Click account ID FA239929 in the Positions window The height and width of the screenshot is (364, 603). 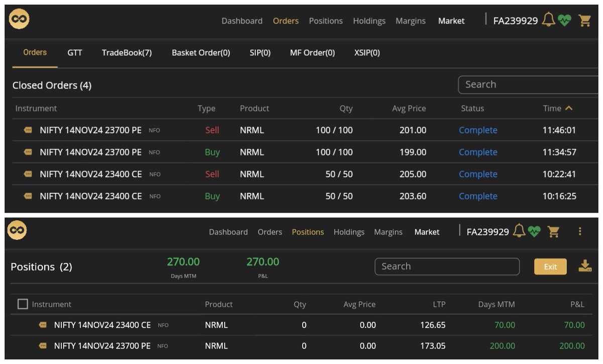[x=488, y=232]
